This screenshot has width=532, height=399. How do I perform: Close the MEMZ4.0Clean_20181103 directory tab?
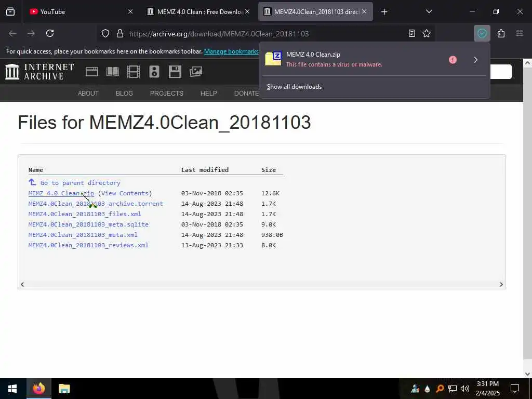click(x=364, y=11)
